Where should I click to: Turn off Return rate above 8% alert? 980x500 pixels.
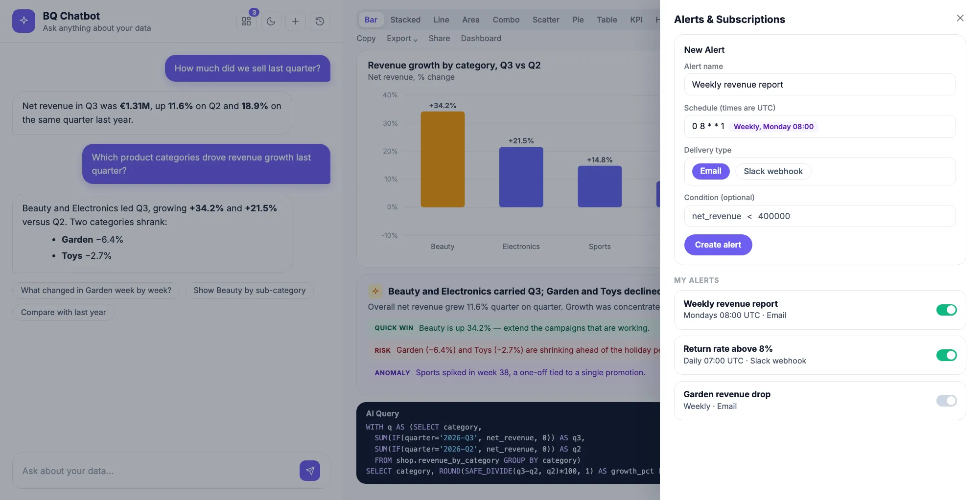pyautogui.click(x=946, y=355)
